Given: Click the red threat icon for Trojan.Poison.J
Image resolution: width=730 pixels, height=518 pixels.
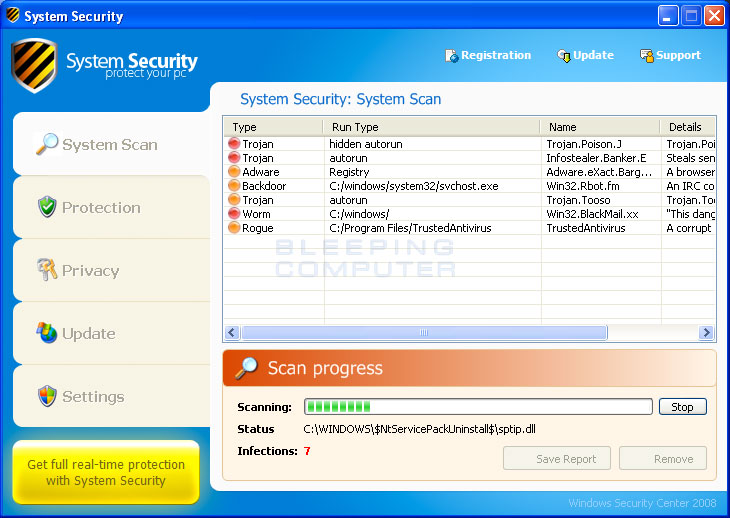Looking at the screenshot, I should [x=234, y=143].
